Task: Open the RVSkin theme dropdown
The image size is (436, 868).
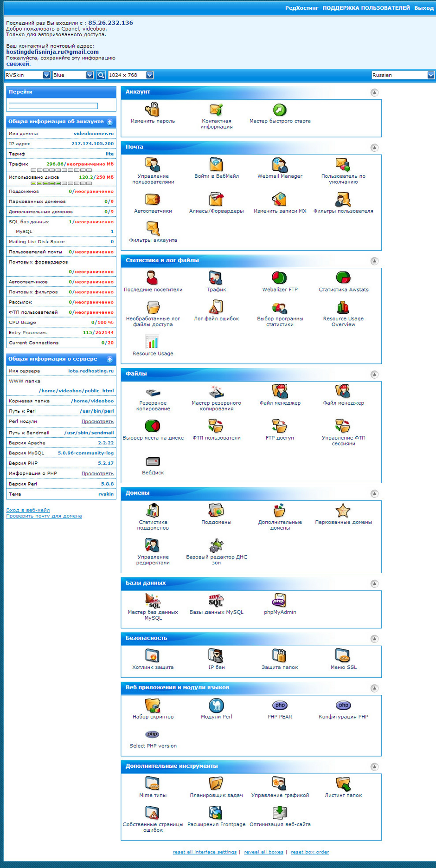Action: [x=27, y=75]
